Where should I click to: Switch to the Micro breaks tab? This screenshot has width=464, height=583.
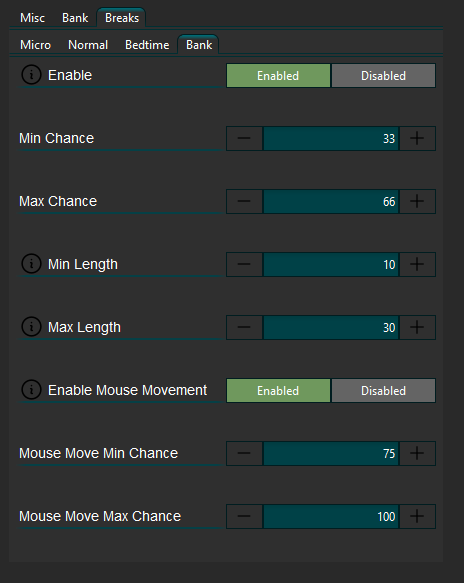point(35,45)
